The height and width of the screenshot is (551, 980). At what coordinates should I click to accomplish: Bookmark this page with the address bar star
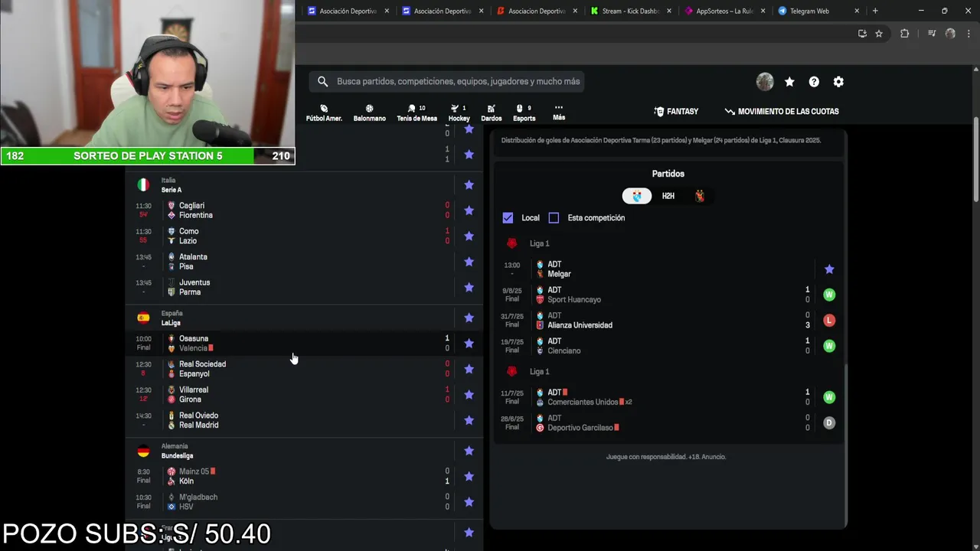click(x=879, y=34)
